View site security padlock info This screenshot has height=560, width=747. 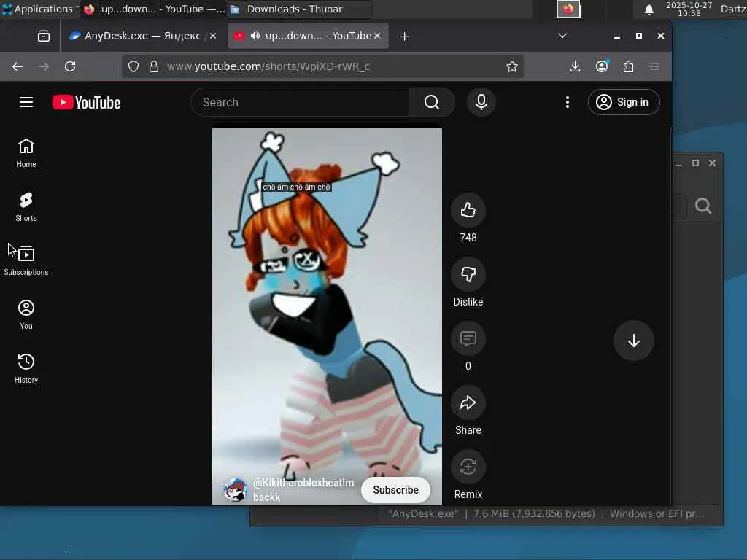[153, 66]
